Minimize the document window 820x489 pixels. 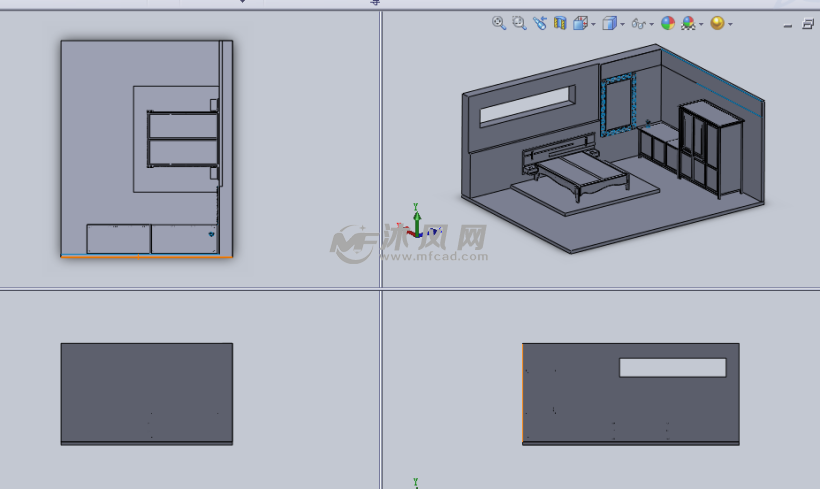click(x=789, y=25)
